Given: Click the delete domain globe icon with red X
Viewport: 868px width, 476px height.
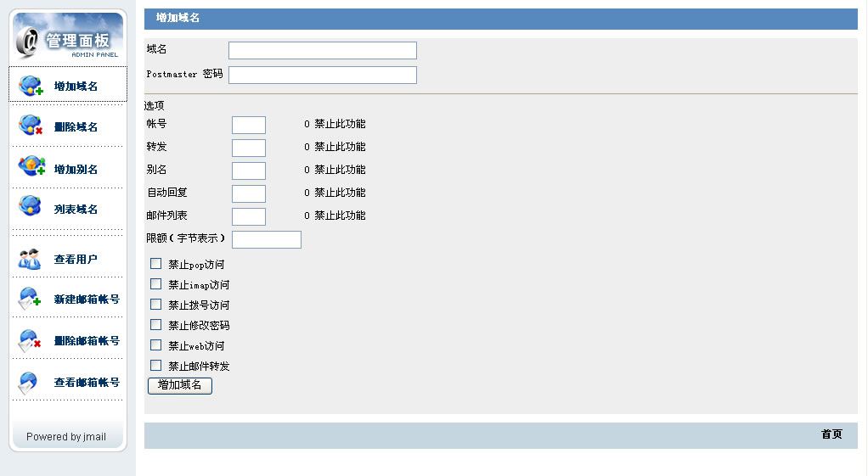Looking at the screenshot, I should click(x=31, y=126).
